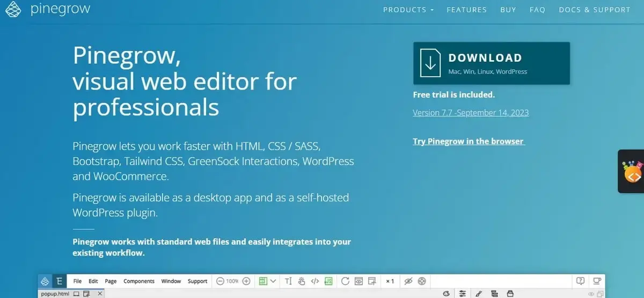
Task: Open the Edit menu in app screenshot
Action: coord(93,281)
